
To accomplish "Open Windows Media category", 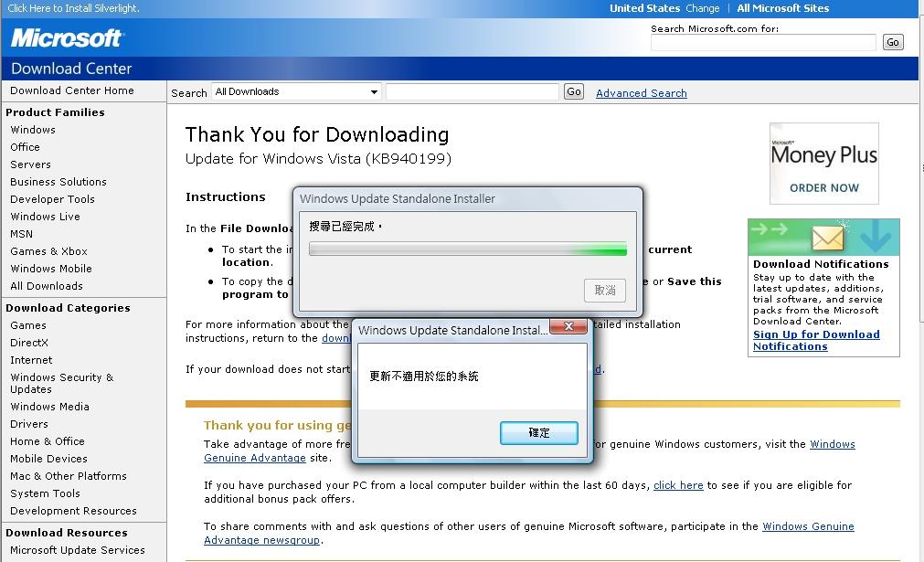I will pyautogui.click(x=50, y=407).
